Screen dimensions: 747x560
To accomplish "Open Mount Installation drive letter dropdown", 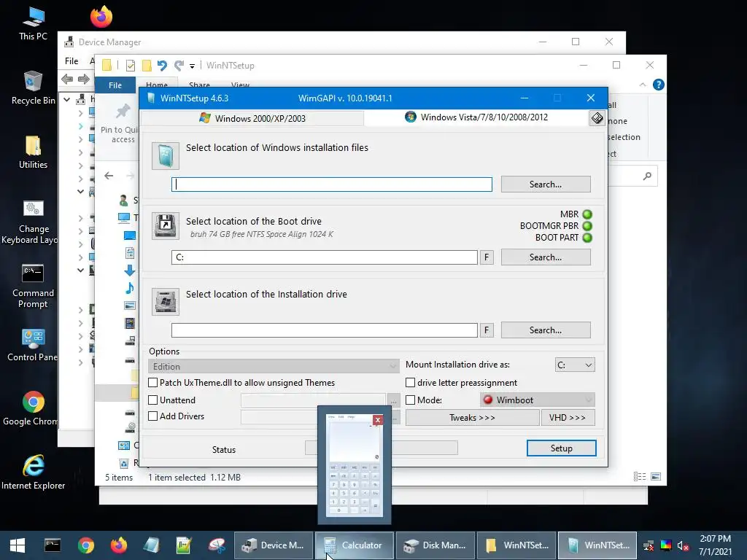I will pyautogui.click(x=575, y=365).
